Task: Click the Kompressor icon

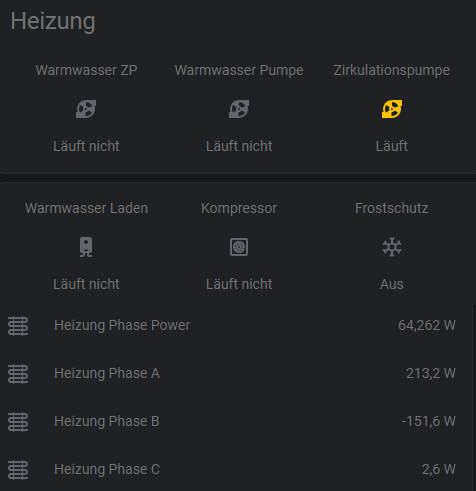Action: coord(239,247)
